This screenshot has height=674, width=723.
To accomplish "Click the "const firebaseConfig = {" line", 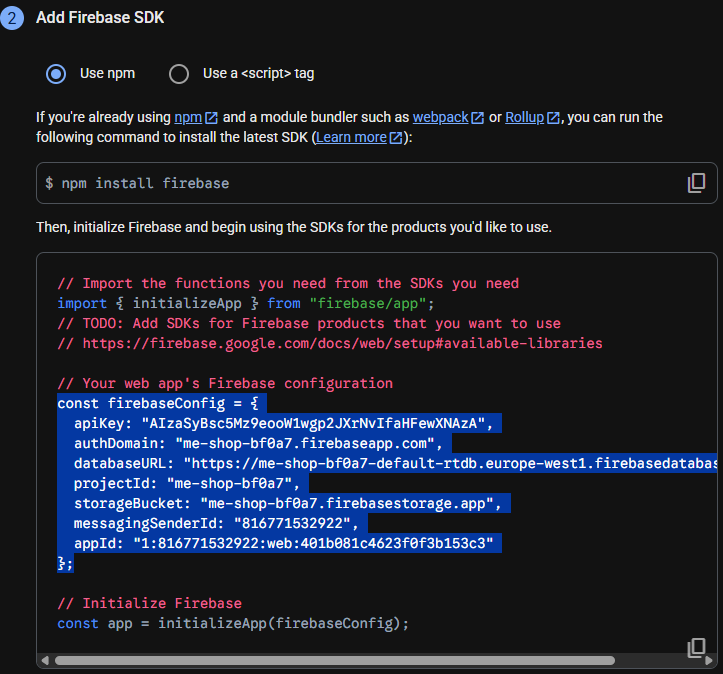I will tap(158, 403).
